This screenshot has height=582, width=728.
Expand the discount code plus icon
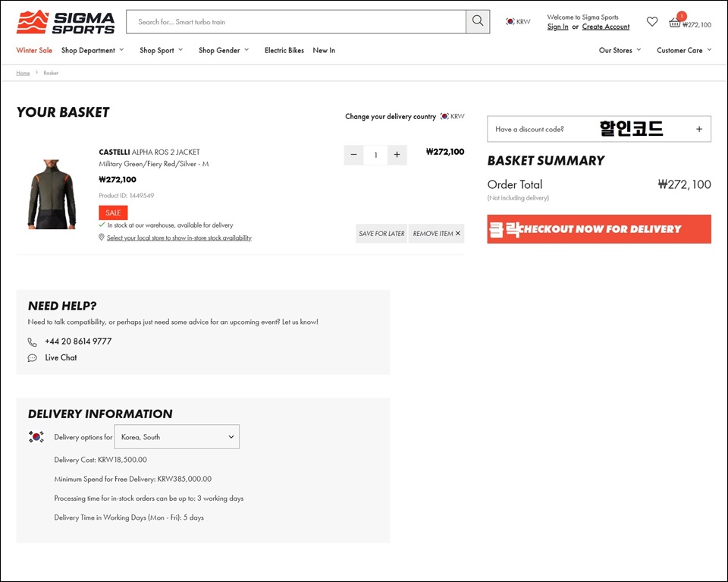698,129
